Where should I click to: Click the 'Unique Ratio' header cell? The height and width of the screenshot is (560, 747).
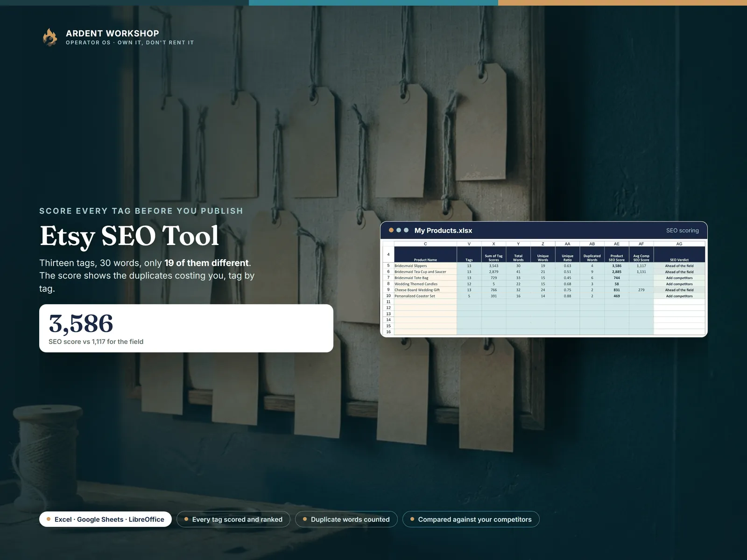point(567,255)
